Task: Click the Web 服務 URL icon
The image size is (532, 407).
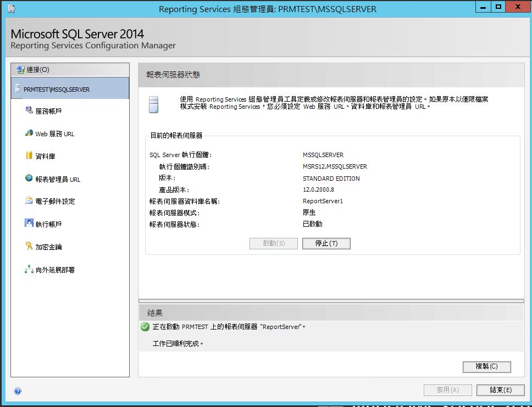Action: 29,133
